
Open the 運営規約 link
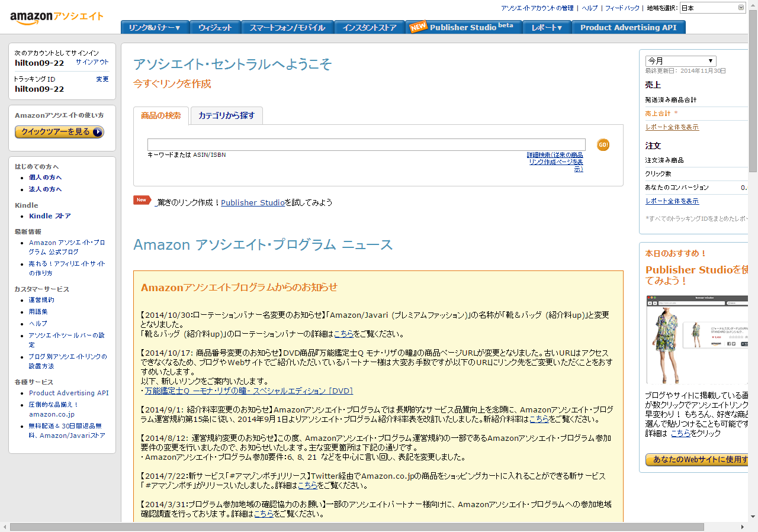click(41, 300)
